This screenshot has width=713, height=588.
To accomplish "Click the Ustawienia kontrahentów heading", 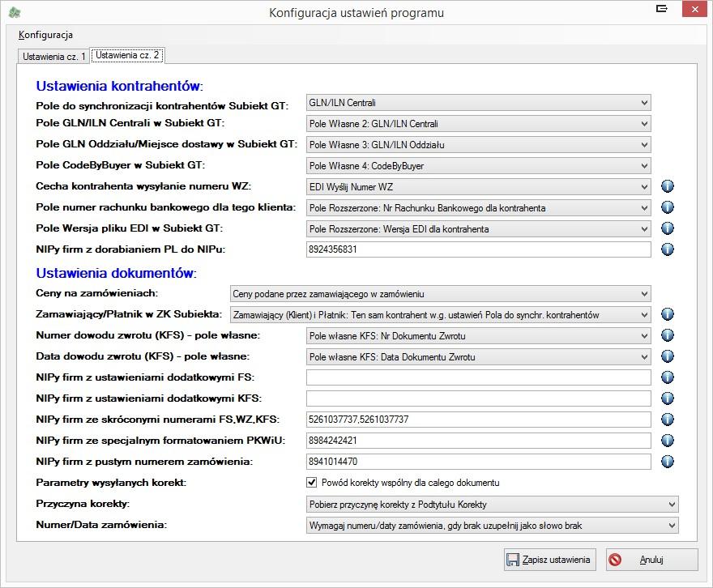I will 120,86.
